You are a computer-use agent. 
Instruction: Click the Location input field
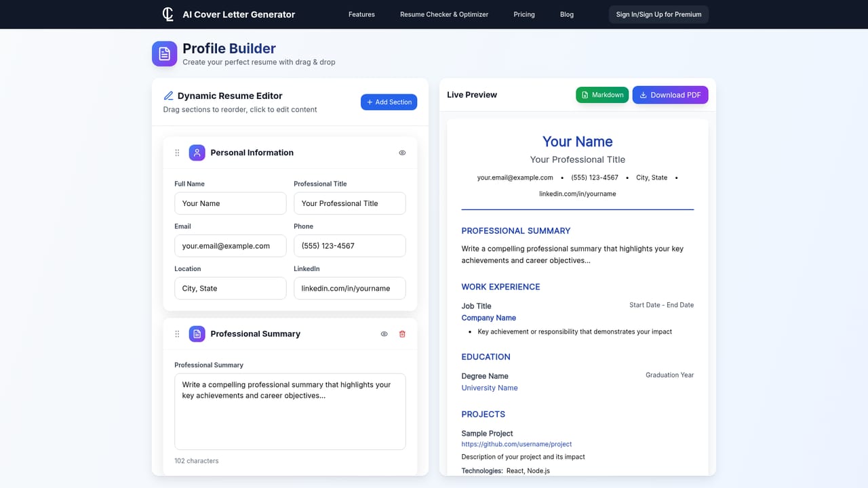click(x=231, y=288)
